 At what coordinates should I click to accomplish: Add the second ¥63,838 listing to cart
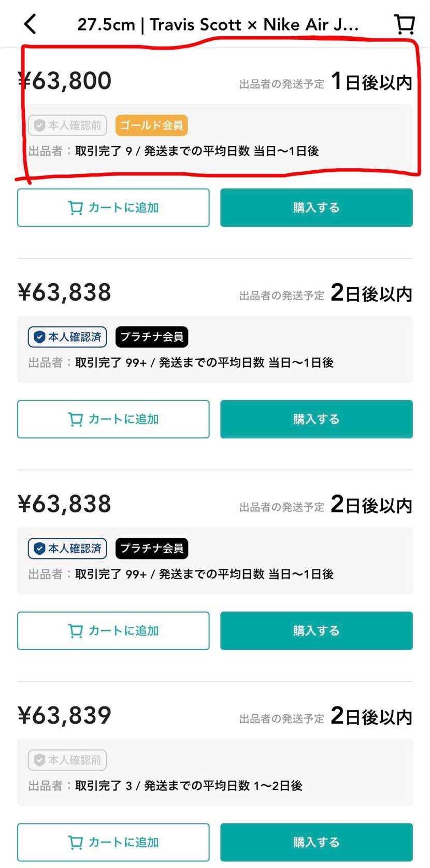[113, 630]
